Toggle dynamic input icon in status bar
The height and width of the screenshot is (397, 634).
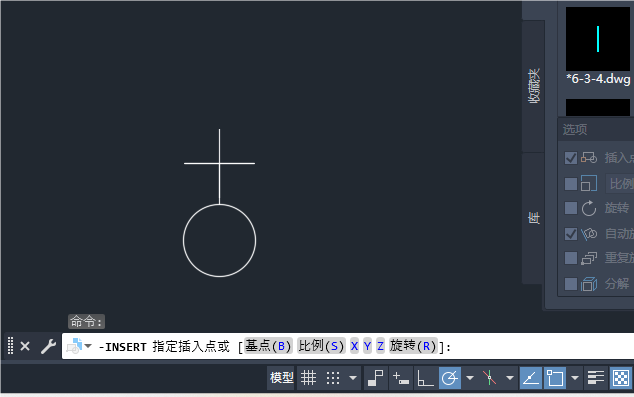[401, 378]
